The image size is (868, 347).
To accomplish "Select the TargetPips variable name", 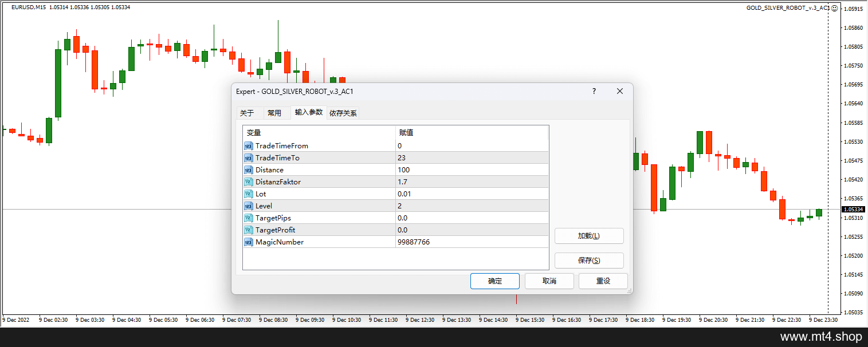I will pyautogui.click(x=273, y=218).
